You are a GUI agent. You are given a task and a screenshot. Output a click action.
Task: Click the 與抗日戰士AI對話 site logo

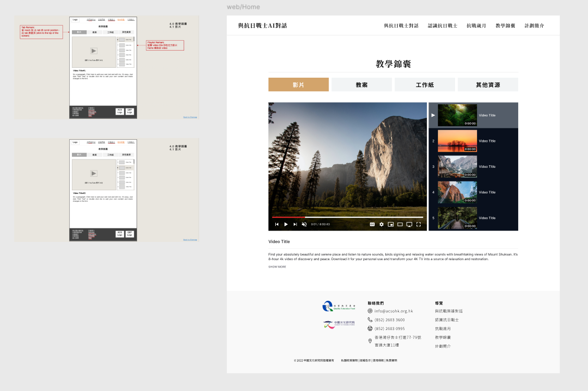pos(263,26)
